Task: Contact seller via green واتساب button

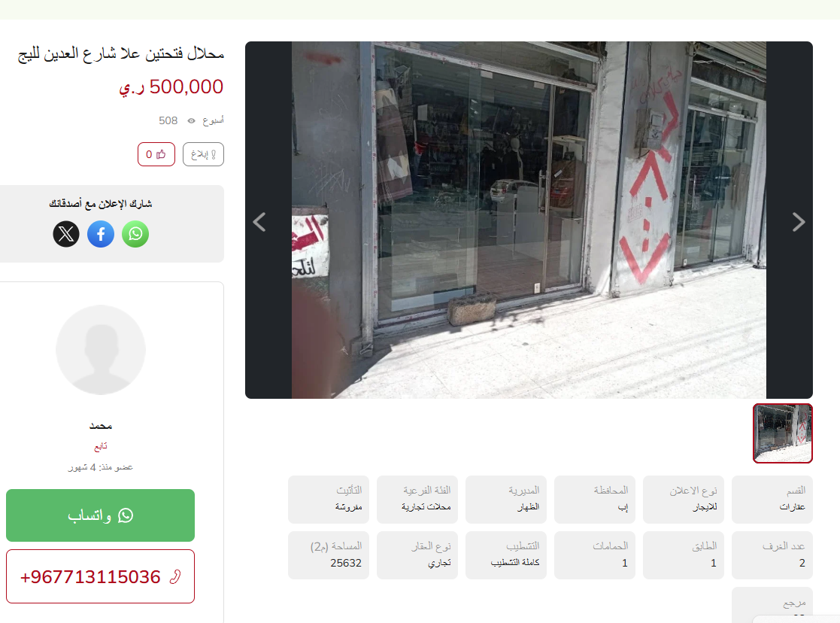Action: pos(100,515)
